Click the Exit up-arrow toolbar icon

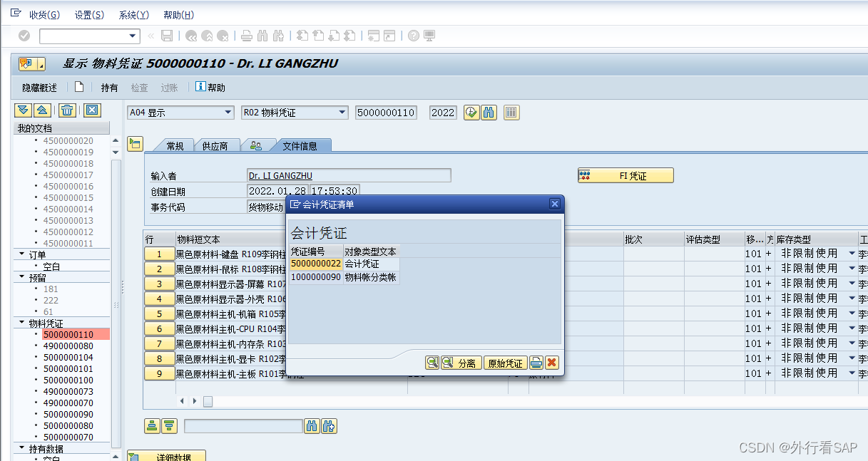[207, 36]
